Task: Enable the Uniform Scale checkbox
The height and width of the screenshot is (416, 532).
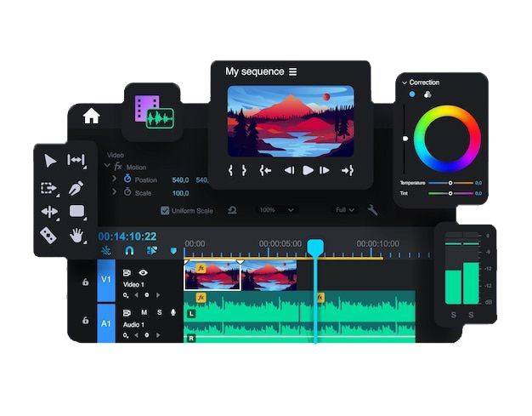Action: click(x=165, y=210)
